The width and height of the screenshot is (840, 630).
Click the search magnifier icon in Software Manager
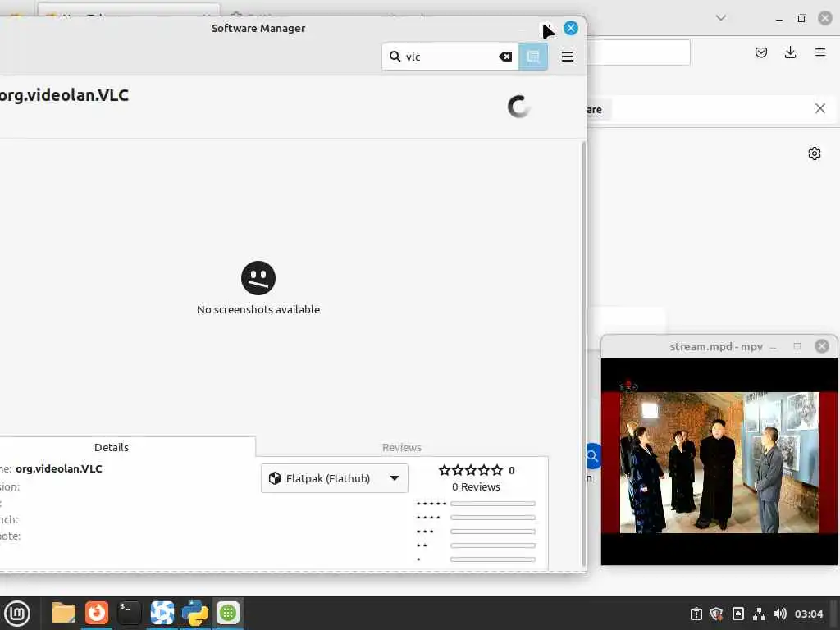[x=395, y=57]
